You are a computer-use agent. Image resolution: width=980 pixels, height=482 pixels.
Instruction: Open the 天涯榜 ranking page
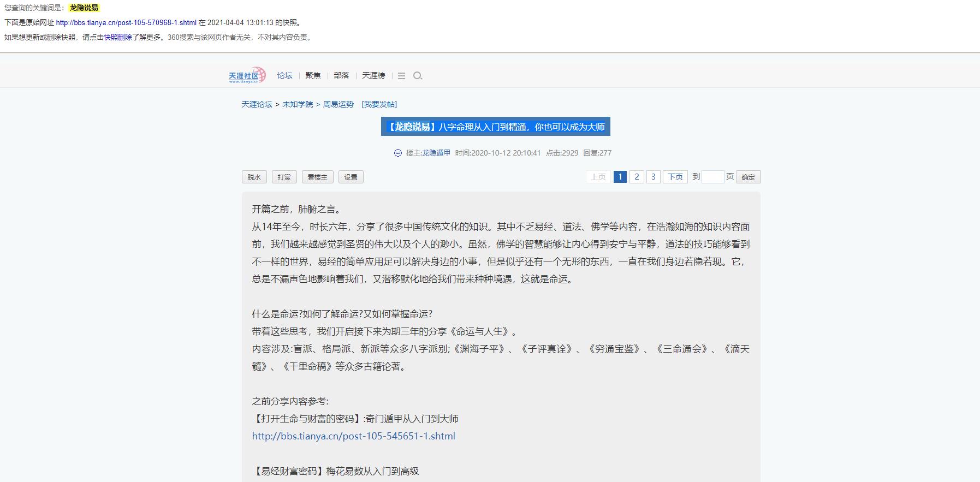click(373, 75)
